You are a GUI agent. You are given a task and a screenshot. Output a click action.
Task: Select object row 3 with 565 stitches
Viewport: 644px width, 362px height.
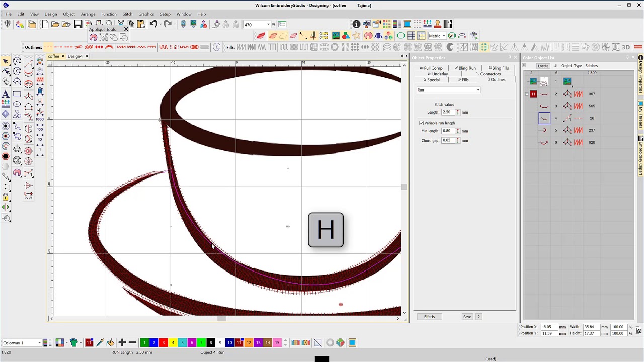[x=579, y=106]
